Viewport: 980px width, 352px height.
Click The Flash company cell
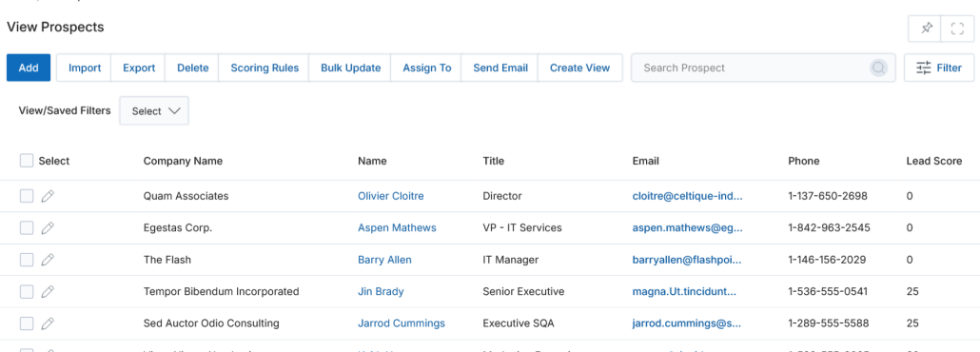[167, 260]
